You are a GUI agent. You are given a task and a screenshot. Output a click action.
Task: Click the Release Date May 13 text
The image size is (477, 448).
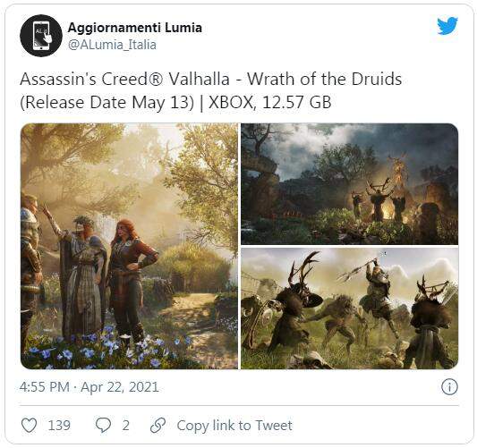106,102
